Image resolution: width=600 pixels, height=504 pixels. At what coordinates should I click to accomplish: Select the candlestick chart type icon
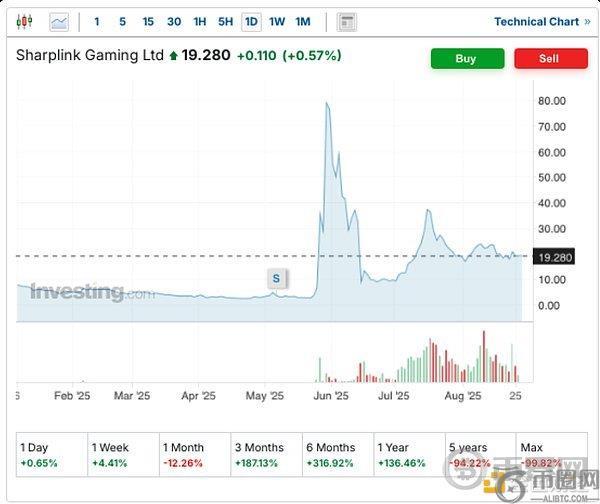(x=26, y=21)
